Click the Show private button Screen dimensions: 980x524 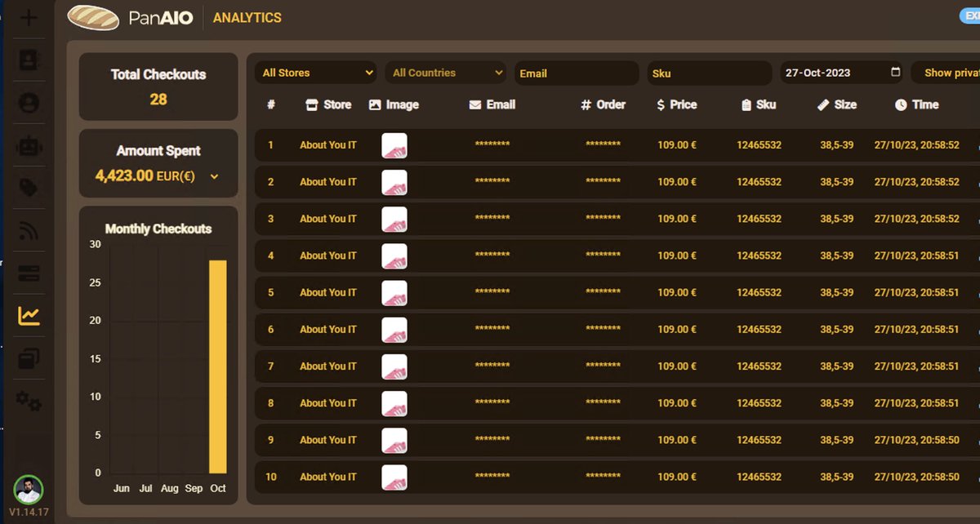tap(947, 73)
